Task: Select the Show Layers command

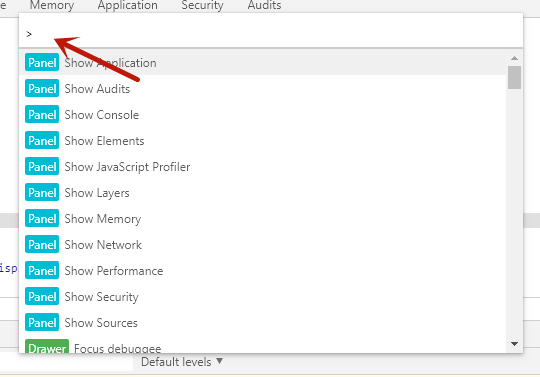Action: [x=262, y=192]
